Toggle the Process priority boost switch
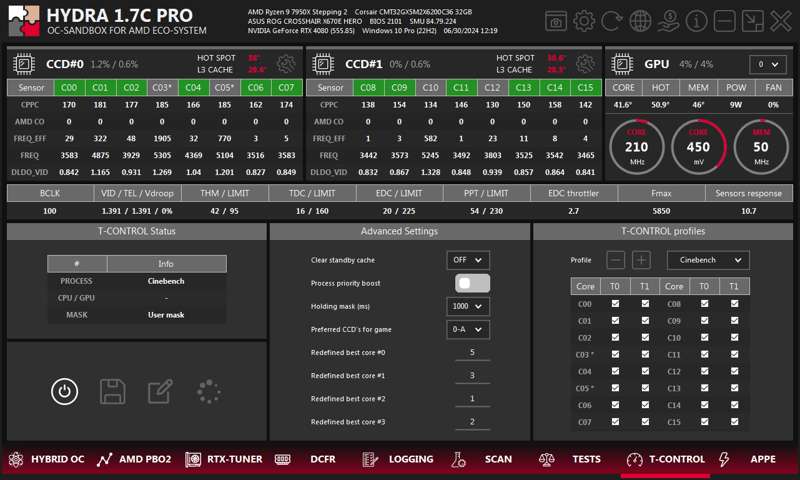Image resolution: width=800 pixels, height=480 pixels. (473, 283)
